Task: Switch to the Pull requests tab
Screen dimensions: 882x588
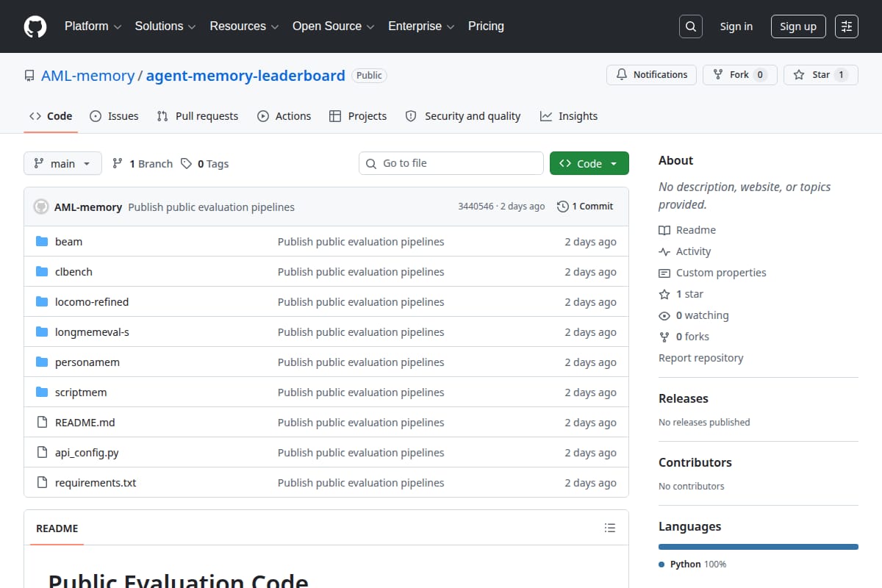Action: (x=198, y=116)
